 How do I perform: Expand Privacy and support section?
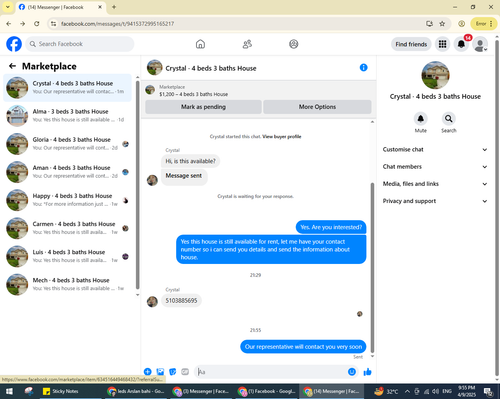point(435,201)
